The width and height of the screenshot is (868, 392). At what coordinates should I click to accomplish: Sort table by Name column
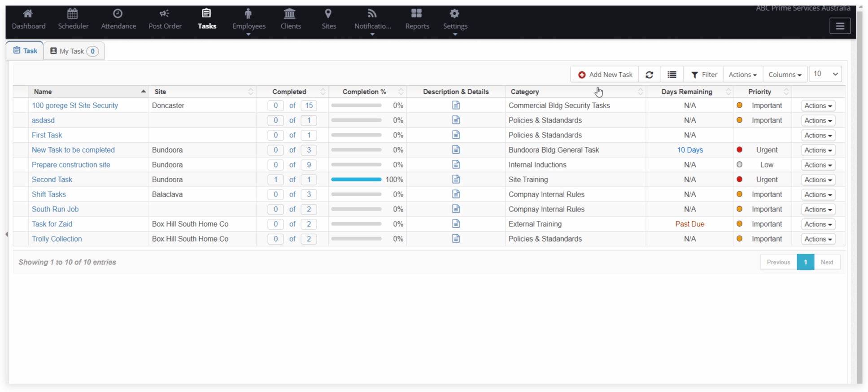point(89,92)
